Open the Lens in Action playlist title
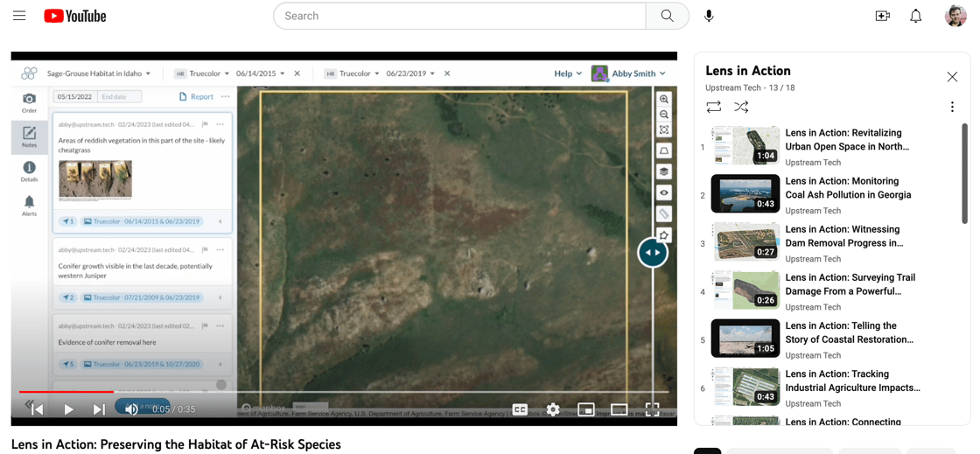Viewport: 980px width, 454px height. pyautogui.click(x=748, y=71)
